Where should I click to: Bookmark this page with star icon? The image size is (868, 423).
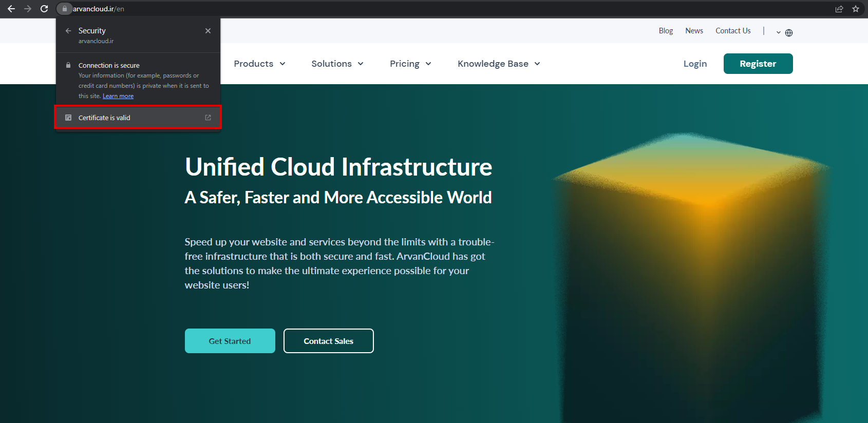click(856, 9)
